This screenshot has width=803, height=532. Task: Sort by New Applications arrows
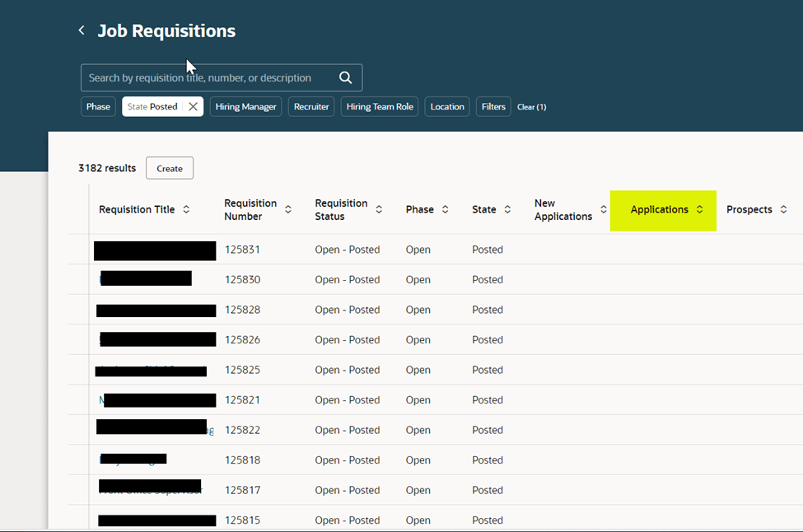(604, 209)
